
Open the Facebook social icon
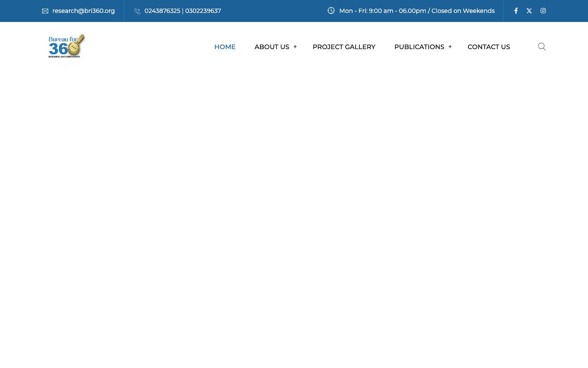pos(516,11)
